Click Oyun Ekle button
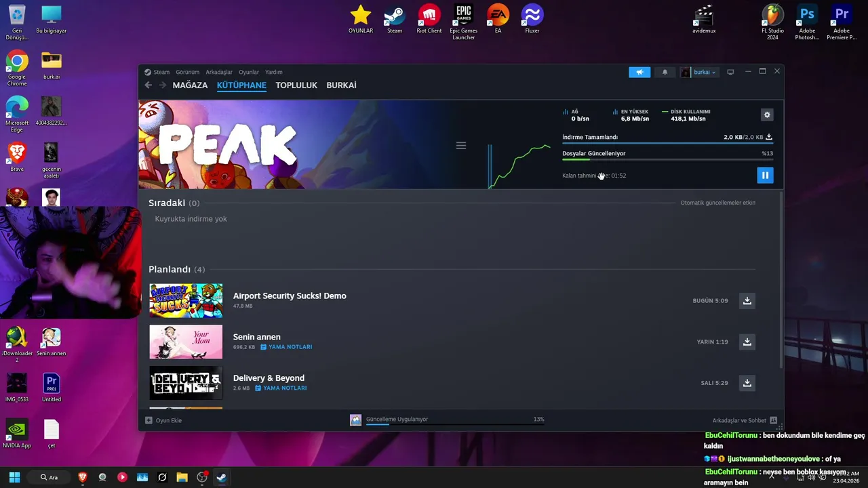The image size is (868, 488). pyautogui.click(x=163, y=420)
